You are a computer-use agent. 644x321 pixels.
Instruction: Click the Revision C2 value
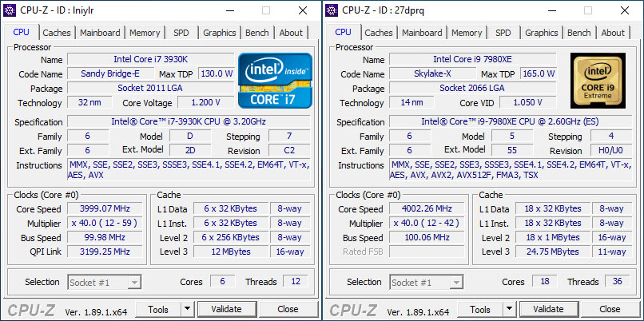coord(289,150)
